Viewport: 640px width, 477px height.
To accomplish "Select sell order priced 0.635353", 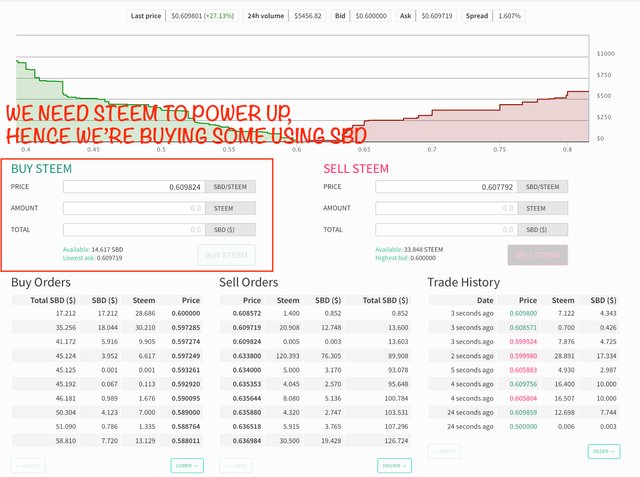I will (315, 384).
